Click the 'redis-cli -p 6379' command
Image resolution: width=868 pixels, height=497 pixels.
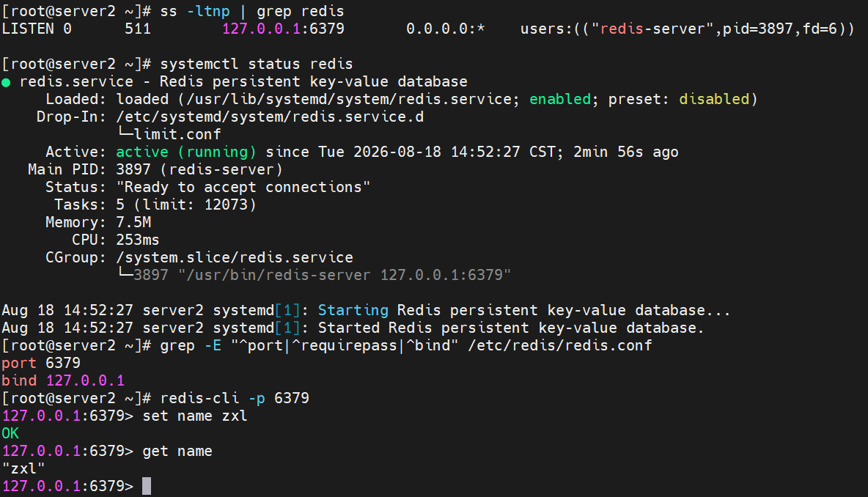(235, 398)
